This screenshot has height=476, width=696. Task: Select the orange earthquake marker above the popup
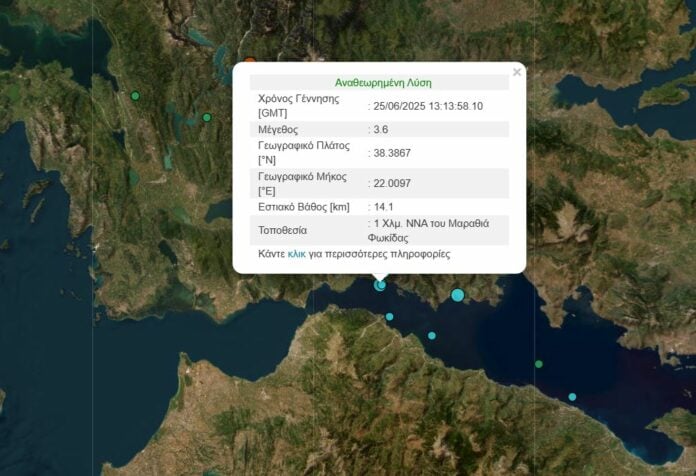[250, 60]
